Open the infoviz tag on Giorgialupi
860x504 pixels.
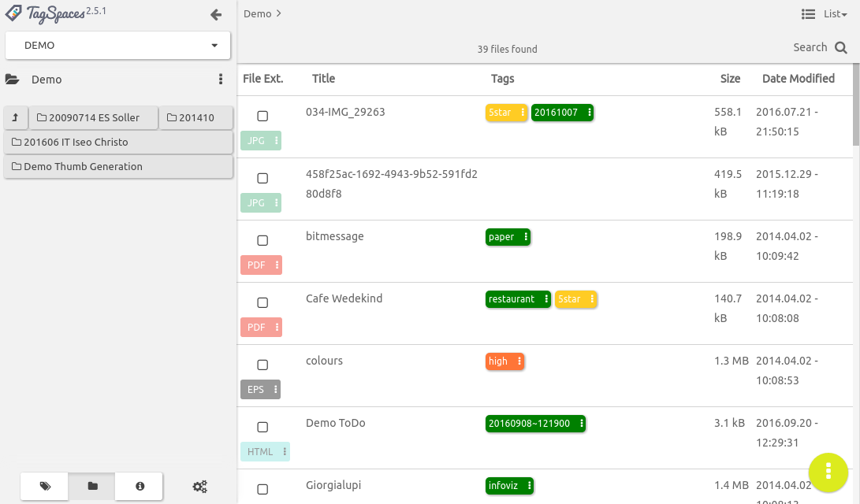click(x=509, y=485)
